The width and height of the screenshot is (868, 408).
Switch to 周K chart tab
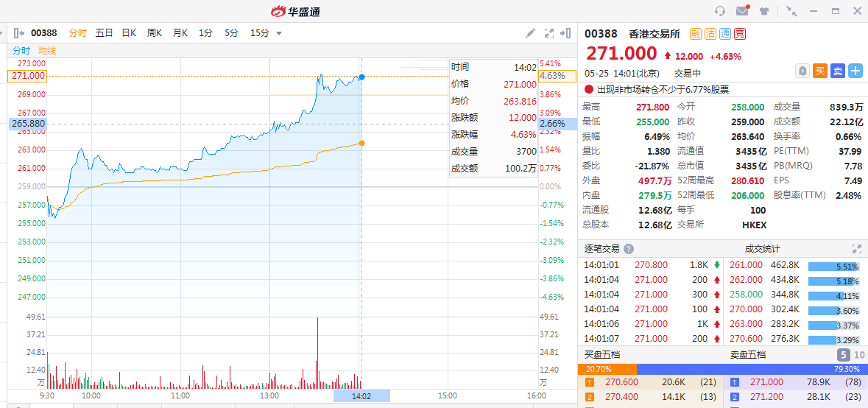(155, 33)
